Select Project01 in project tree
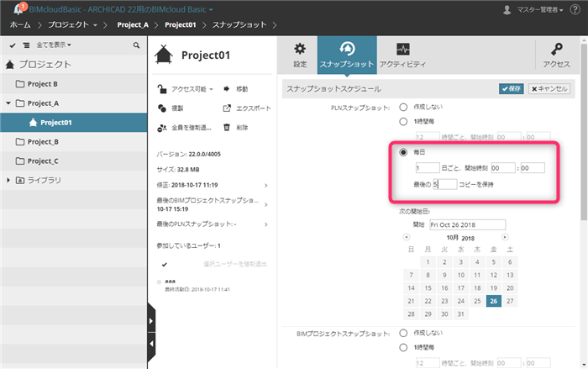Screen dimensions: 588x369 coord(74,123)
